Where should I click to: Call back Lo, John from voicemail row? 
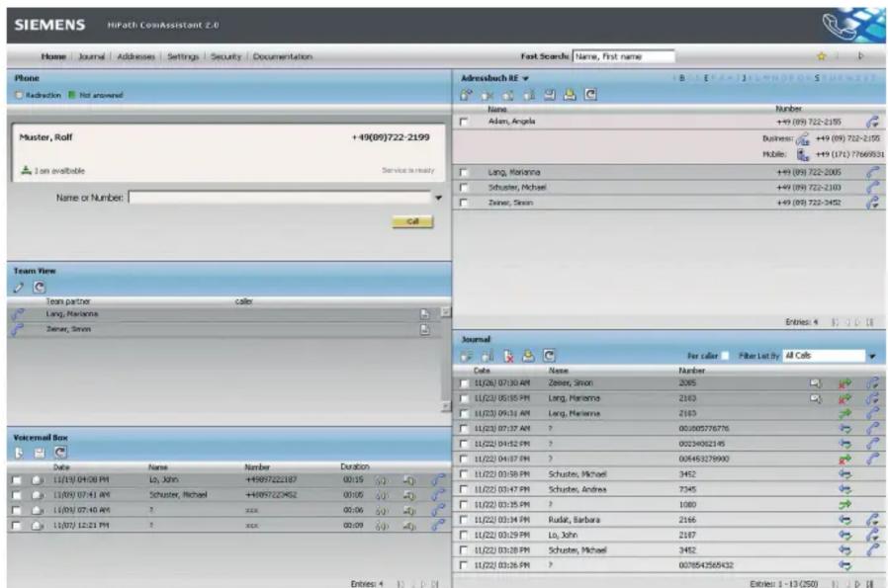[x=438, y=480]
